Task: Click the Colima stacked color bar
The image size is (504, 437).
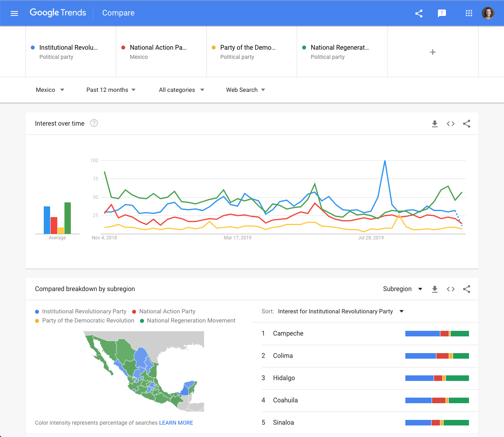Action: [437, 356]
